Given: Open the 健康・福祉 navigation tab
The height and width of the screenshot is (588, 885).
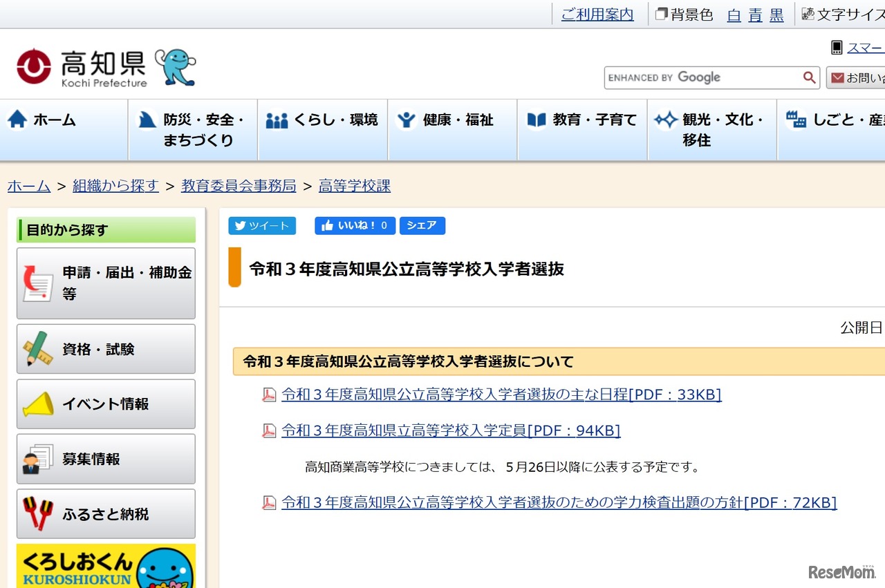Looking at the screenshot, I should tap(453, 130).
